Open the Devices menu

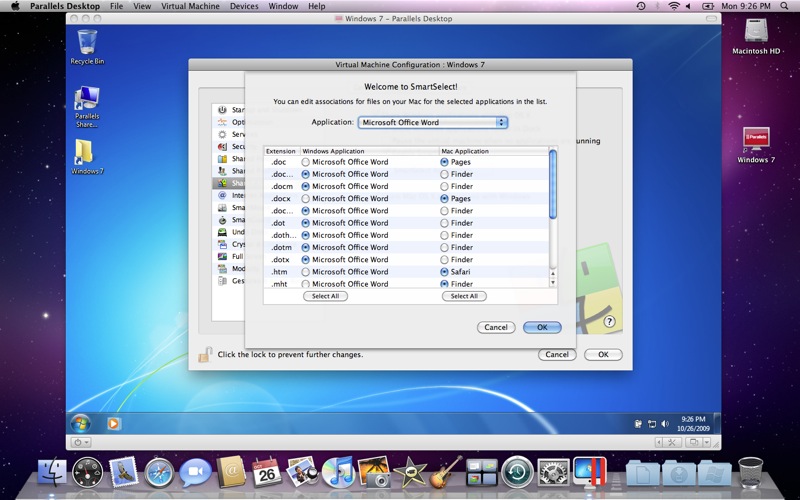244,6
